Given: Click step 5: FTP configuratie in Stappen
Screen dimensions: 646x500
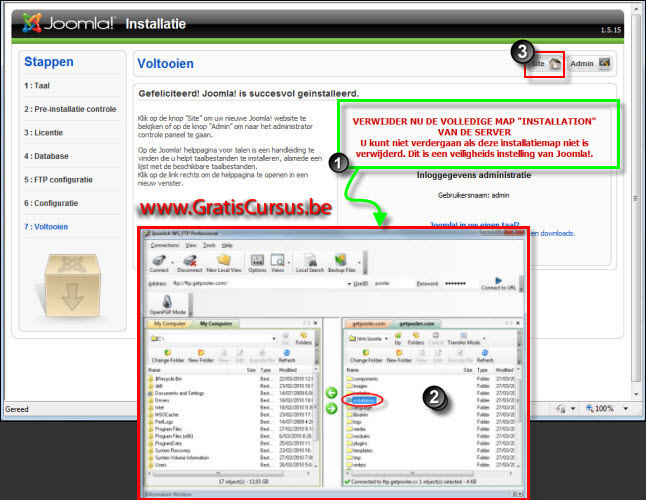Looking at the screenshot, I should point(59,180).
